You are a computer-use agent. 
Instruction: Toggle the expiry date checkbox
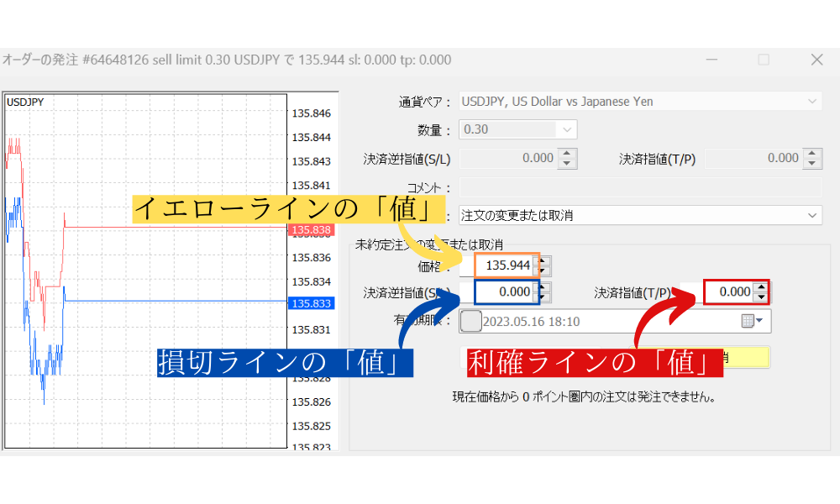point(471,321)
